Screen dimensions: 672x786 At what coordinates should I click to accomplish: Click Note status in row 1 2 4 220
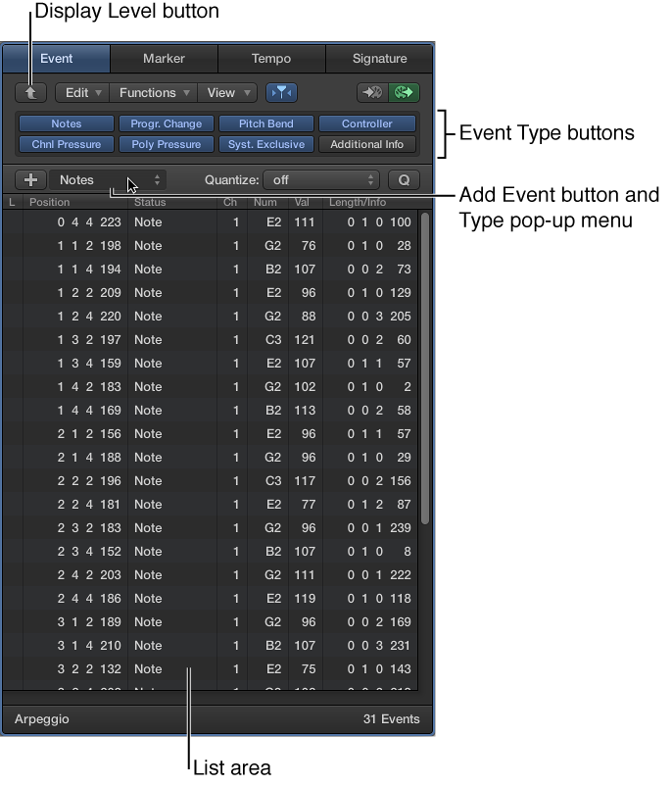[148, 317]
